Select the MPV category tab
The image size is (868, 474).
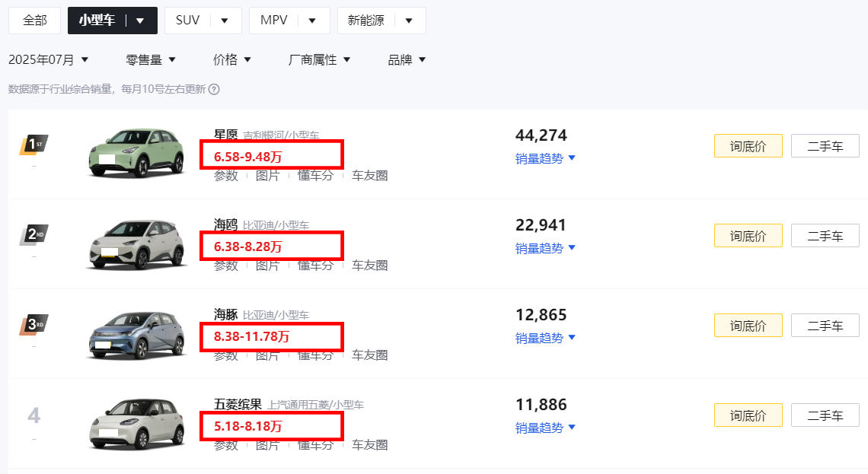click(x=273, y=21)
